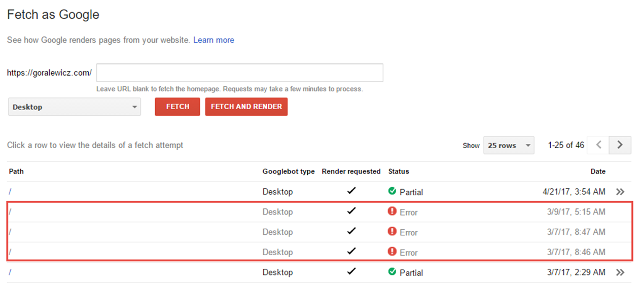Click the Path column header
This screenshot has height=284, width=644.
16,171
